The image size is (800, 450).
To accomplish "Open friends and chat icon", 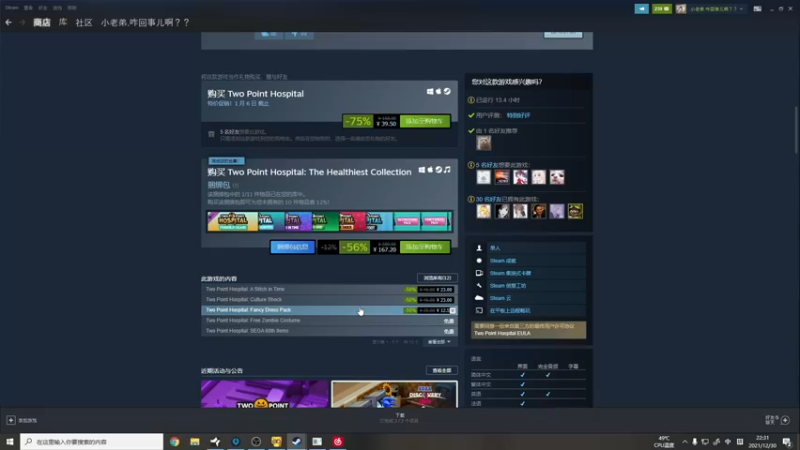I will [x=785, y=420].
